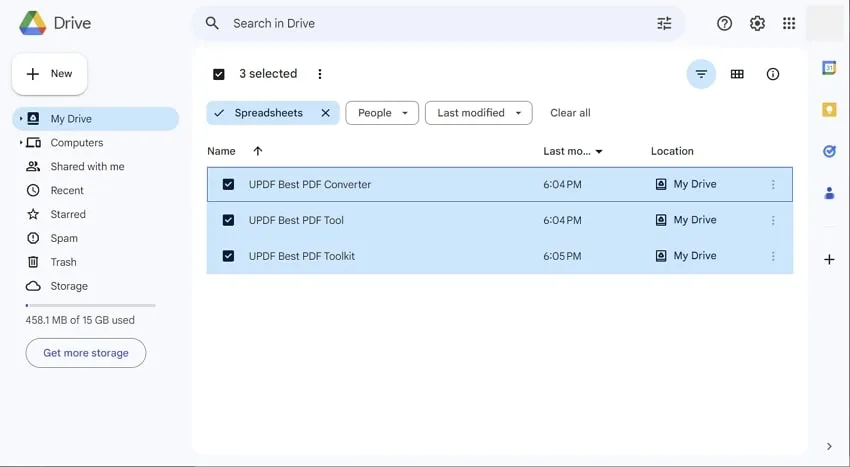Open Google Tasks in side panel
This screenshot has height=467, width=850.
click(829, 151)
